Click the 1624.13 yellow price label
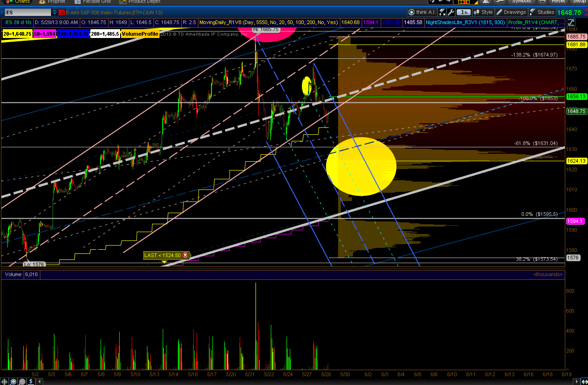This screenshot has height=385, width=588. coord(576,161)
